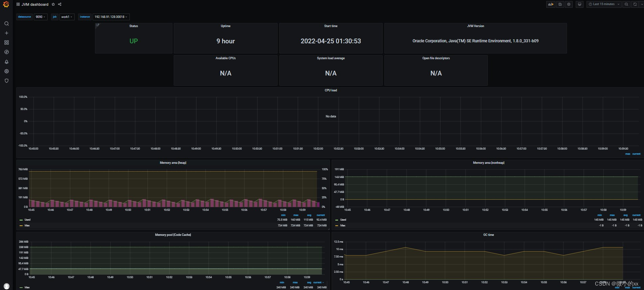
Task: Open the refresh interval dropdown arrow
Action: [x=642, y=4]
